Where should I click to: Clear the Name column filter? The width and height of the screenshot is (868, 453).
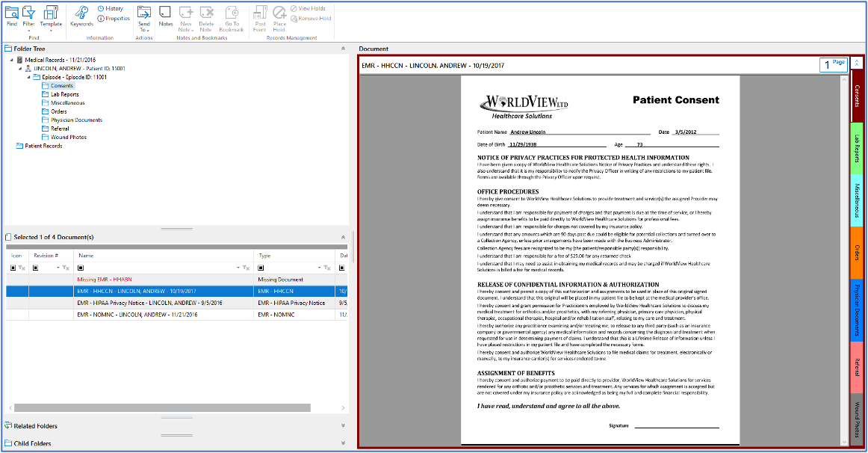pyautogui.click(x=247, y=268)
